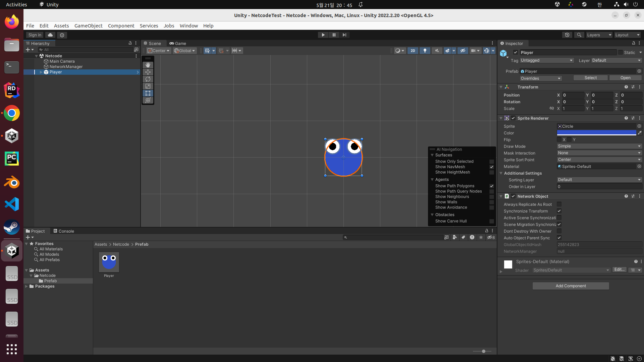Select the Rect tool in Scene toolbar

(148, 93)
